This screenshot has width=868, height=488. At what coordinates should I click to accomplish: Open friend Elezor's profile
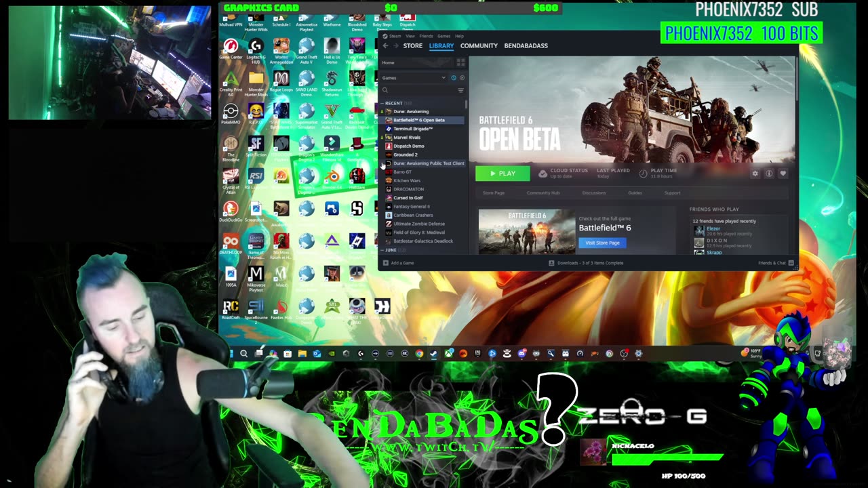pos(713,229)
